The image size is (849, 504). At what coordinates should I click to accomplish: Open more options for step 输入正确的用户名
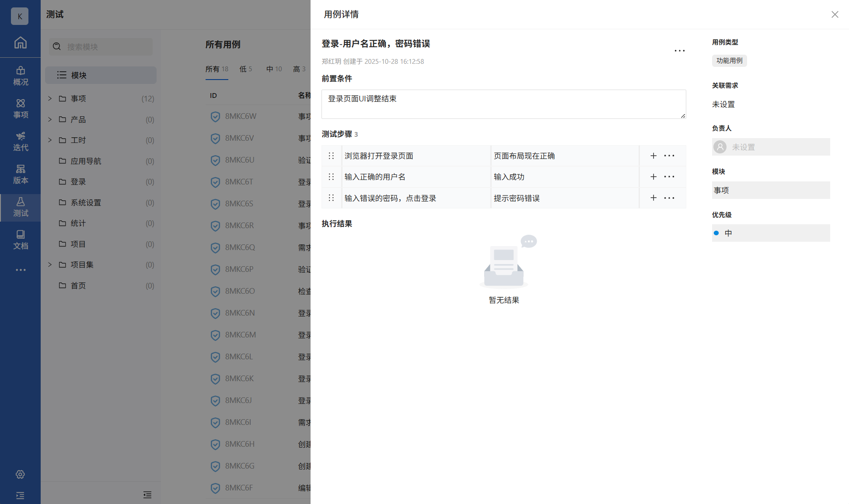669,177
